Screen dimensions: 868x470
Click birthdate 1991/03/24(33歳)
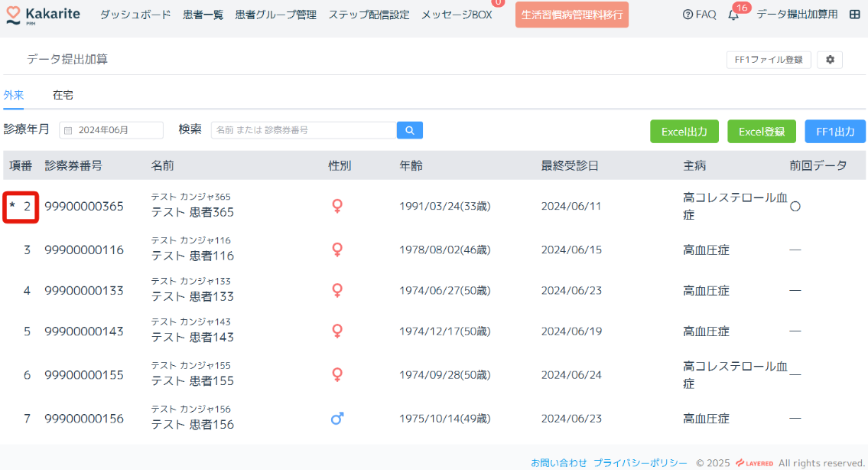pyautogui.click(x=445, y=206)
